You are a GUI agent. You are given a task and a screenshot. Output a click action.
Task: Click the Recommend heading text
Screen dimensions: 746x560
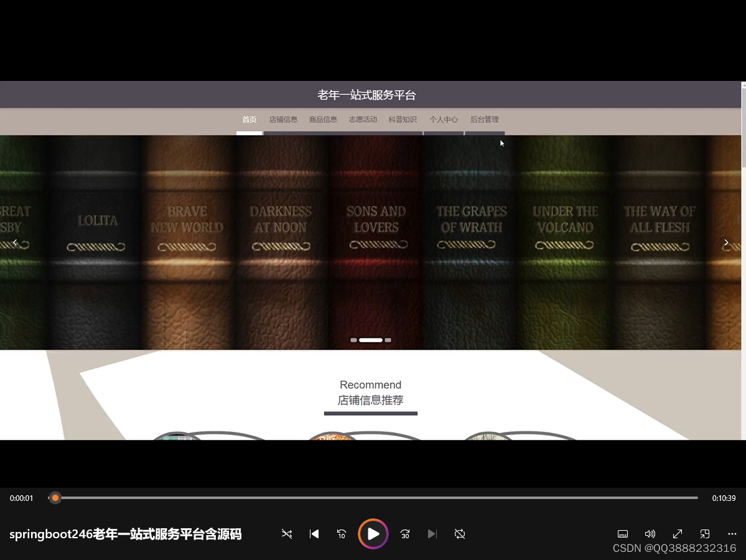[371, 385]
